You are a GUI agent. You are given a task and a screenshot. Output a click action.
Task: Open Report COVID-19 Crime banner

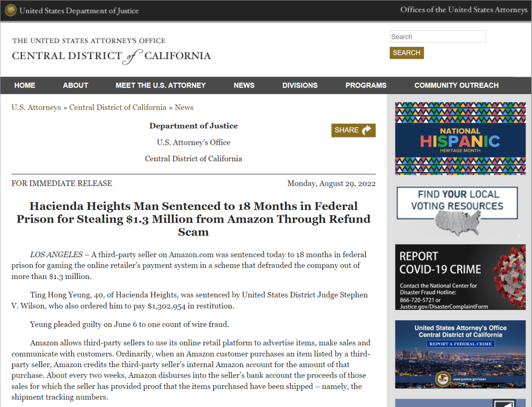tap(460, 277)
